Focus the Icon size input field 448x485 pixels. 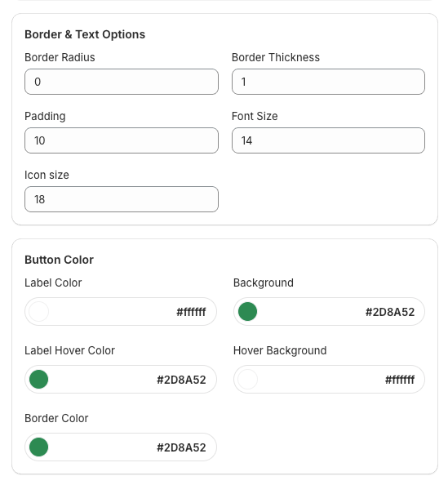122,199
